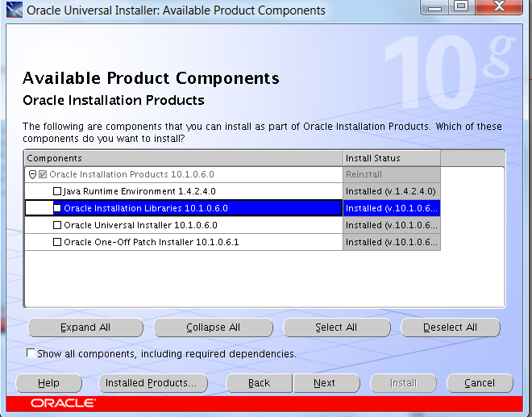Check the Oracle Installation Libraries 10.1.0.6.0 box

click(x=57, y=208)
